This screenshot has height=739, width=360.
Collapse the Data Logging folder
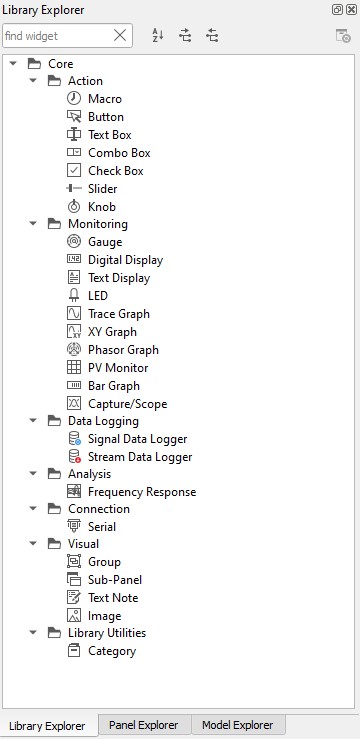pyautogui.click(x=33, y=420)
